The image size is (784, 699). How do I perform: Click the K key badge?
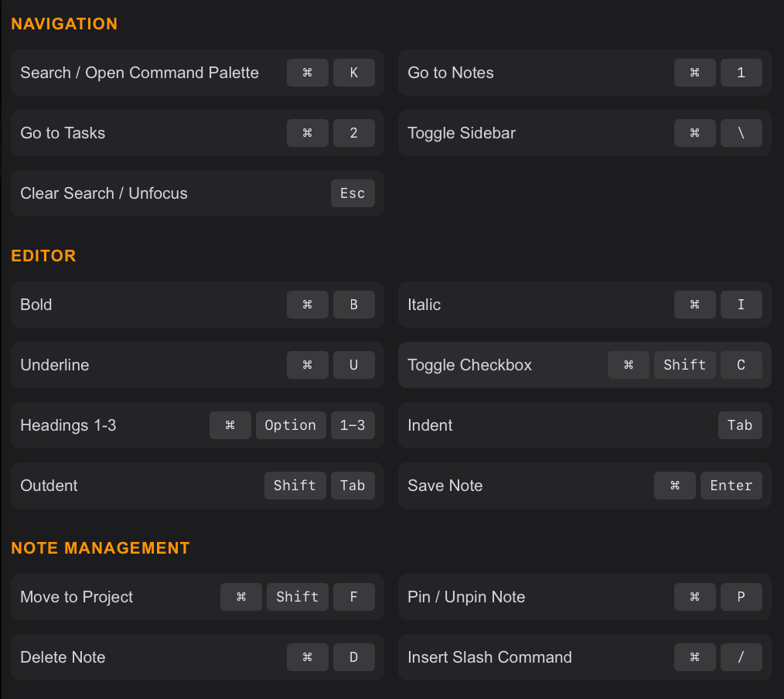pos(353,73)
